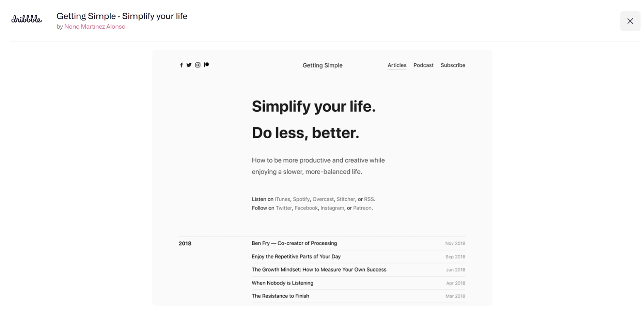
Task: Close the shot overlay with X
Action: point(630,21)
